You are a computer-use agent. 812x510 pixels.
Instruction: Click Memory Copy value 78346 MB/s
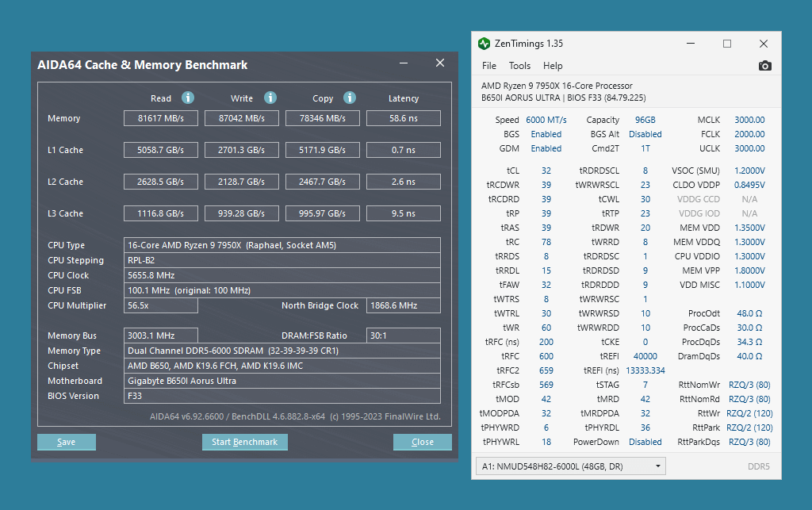322,118
